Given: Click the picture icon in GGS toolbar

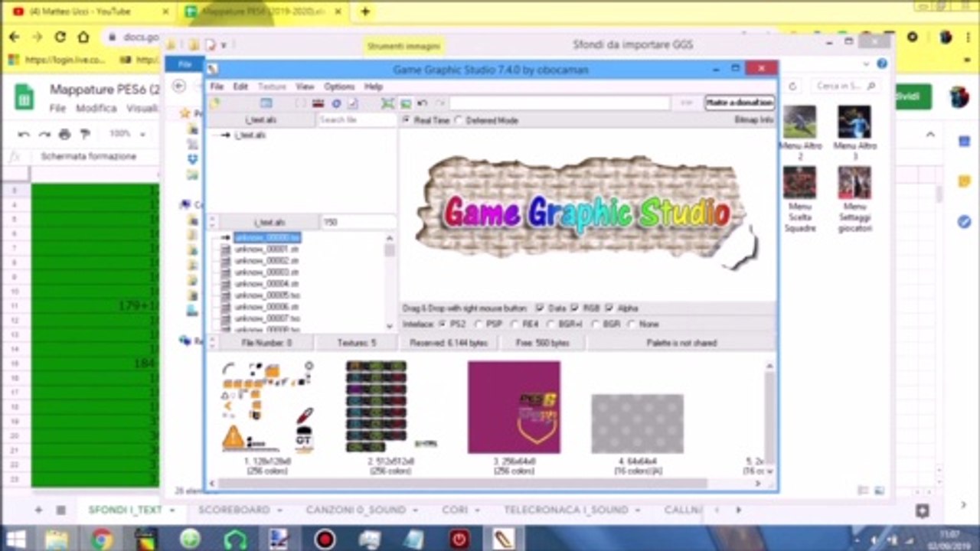Looking at the screenshot, I should pos(406,103).
